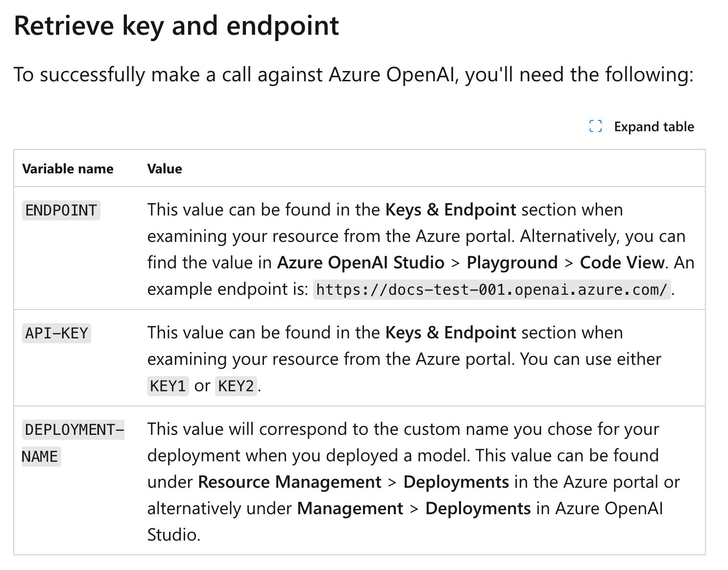Viewport: 728px width, 570px height.
Task: Click the example endpoint URL code snippet
Action: [491, 290]
